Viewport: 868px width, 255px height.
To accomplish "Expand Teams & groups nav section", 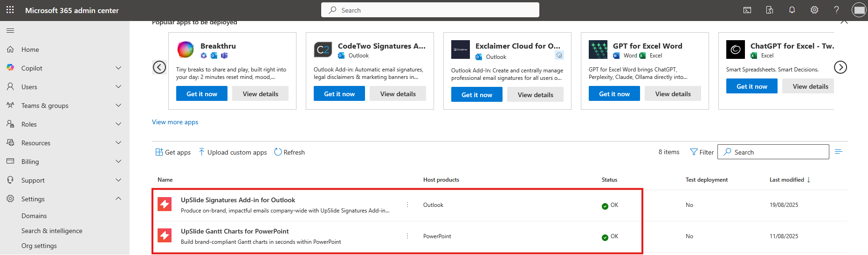I will point(118,105).
